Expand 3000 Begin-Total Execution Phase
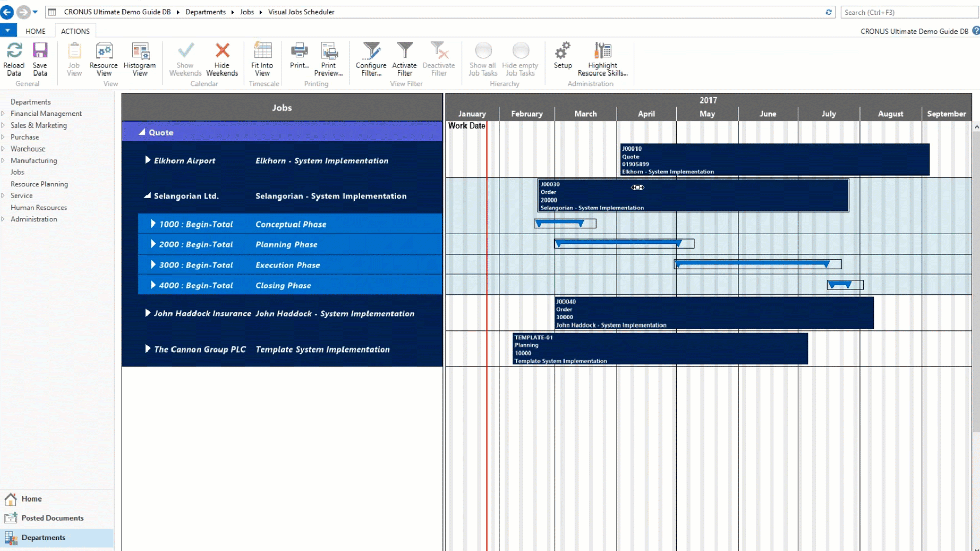The image size is (980, 551). tap(153, 264)
